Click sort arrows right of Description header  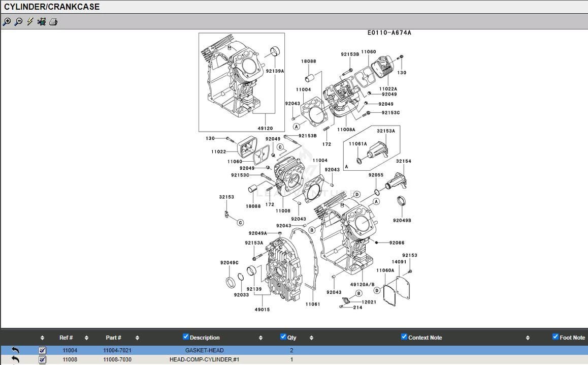point(260,338)
